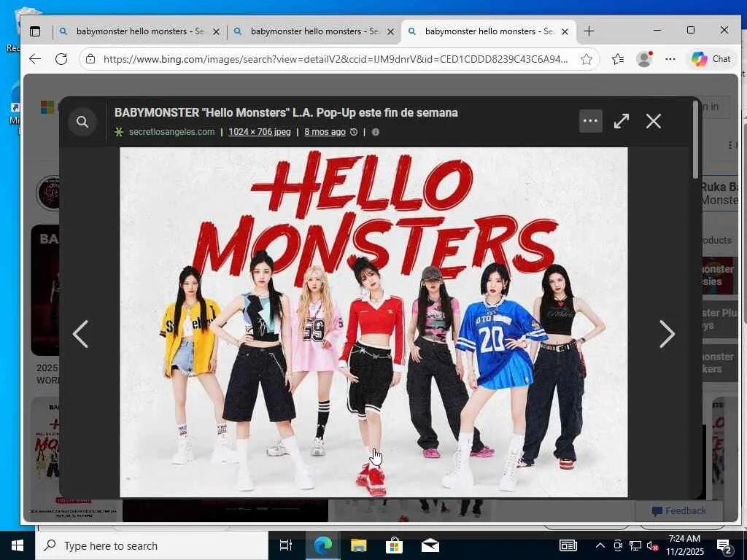Expand image to full view

[622, 121]
